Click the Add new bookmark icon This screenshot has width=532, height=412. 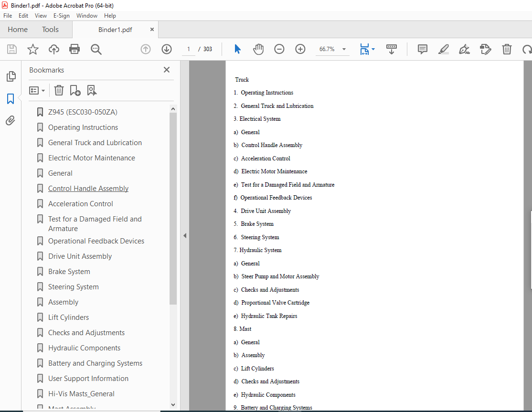75,91
